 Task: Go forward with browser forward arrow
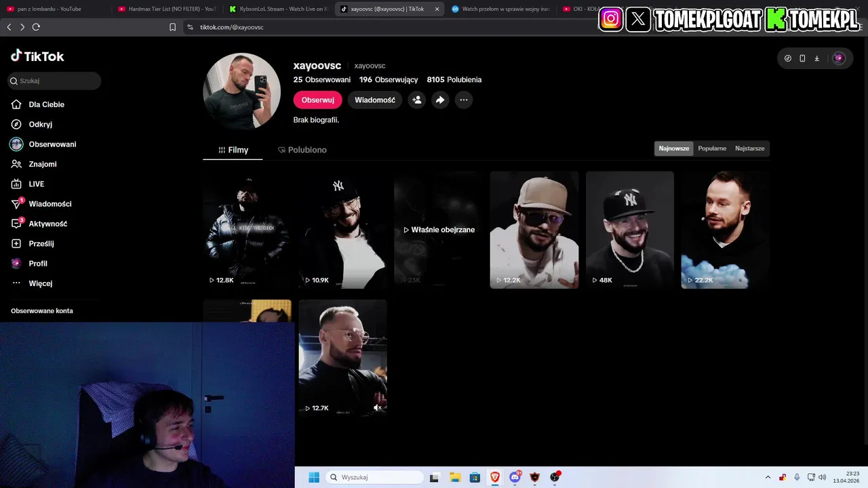click(x=22, y=27)
